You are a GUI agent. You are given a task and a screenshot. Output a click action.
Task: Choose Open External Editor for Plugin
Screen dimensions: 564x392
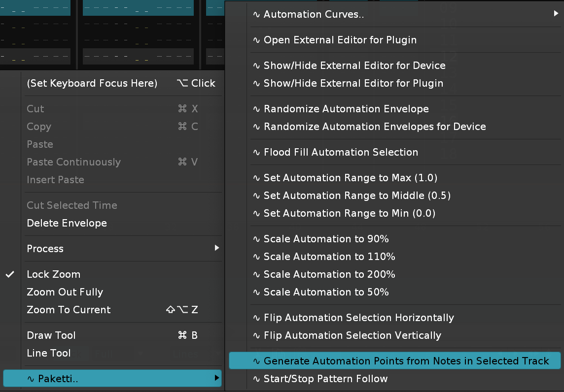pyautogui.click(x=340, y=40)
